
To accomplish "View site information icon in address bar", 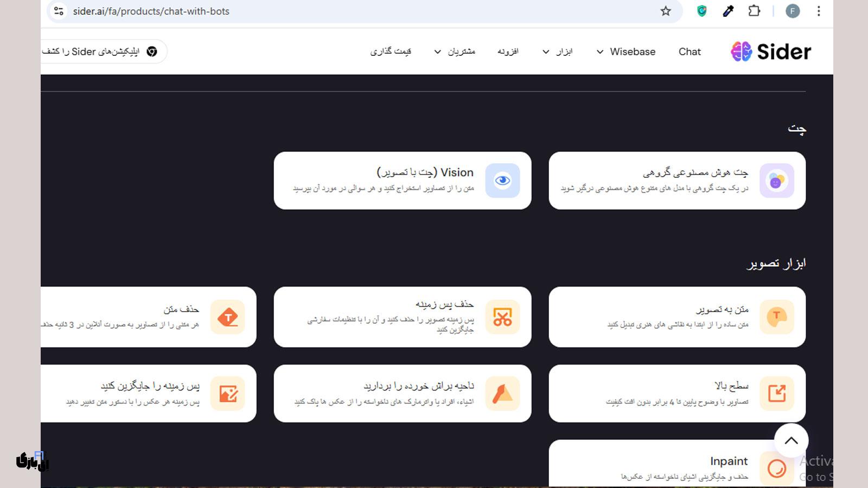I will pyautogui.click(x=59, y=11).
